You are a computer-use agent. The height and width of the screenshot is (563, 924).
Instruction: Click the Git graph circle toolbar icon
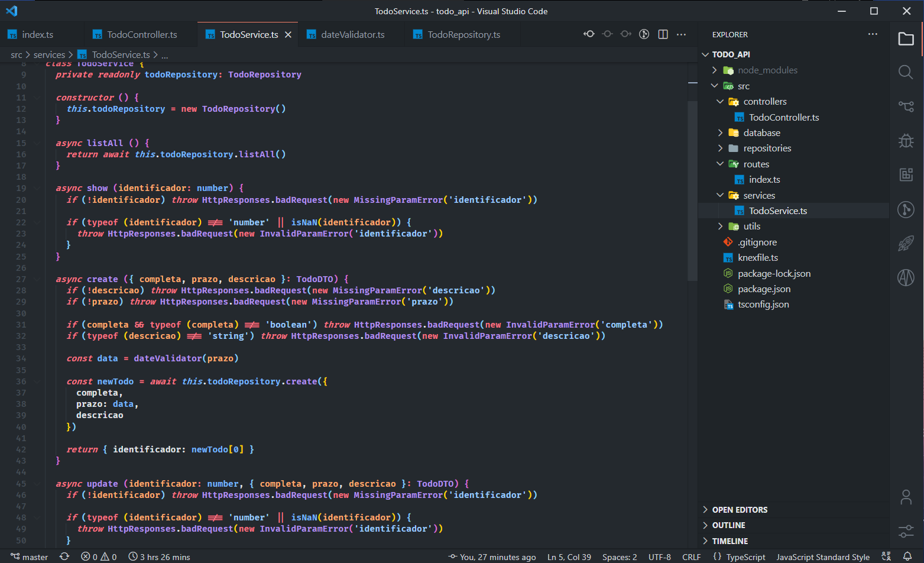pos(644,34)
